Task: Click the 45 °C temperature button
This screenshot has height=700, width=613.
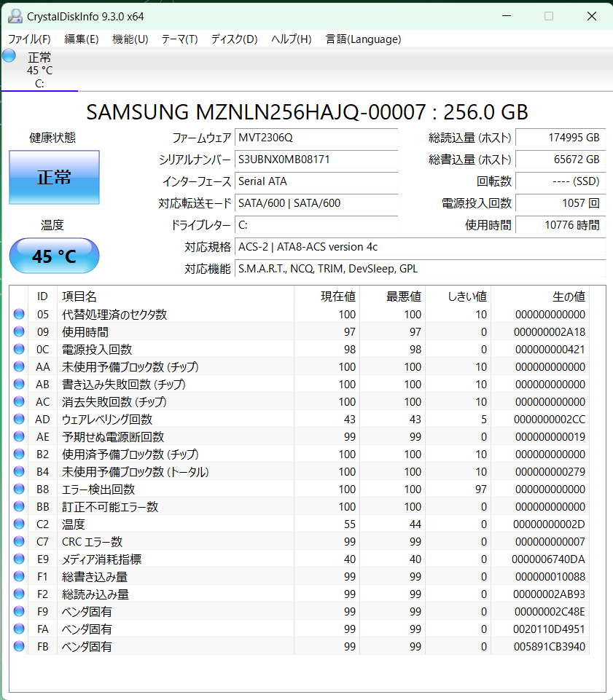Action: point(54,256)
